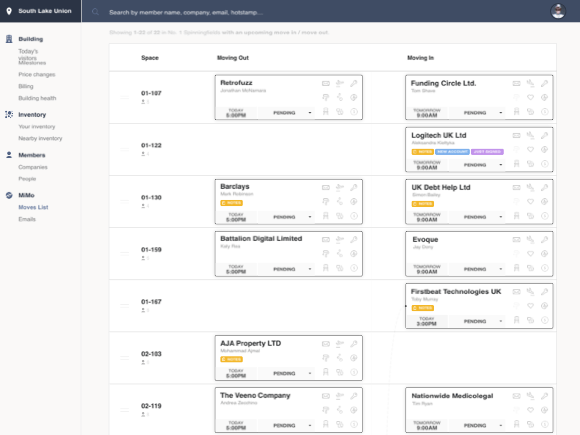Open Logitech UK Ltd PENDING status dropdown
Viewport: 580px width, 435px height.
[477, 165]
